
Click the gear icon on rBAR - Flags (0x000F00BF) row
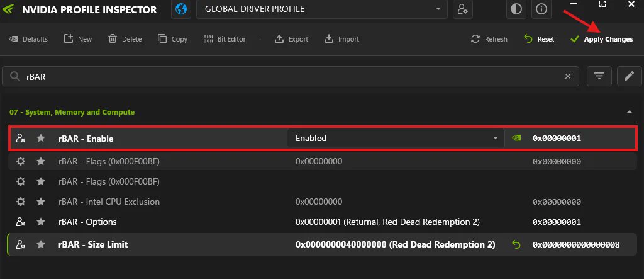tap(21, 181)
